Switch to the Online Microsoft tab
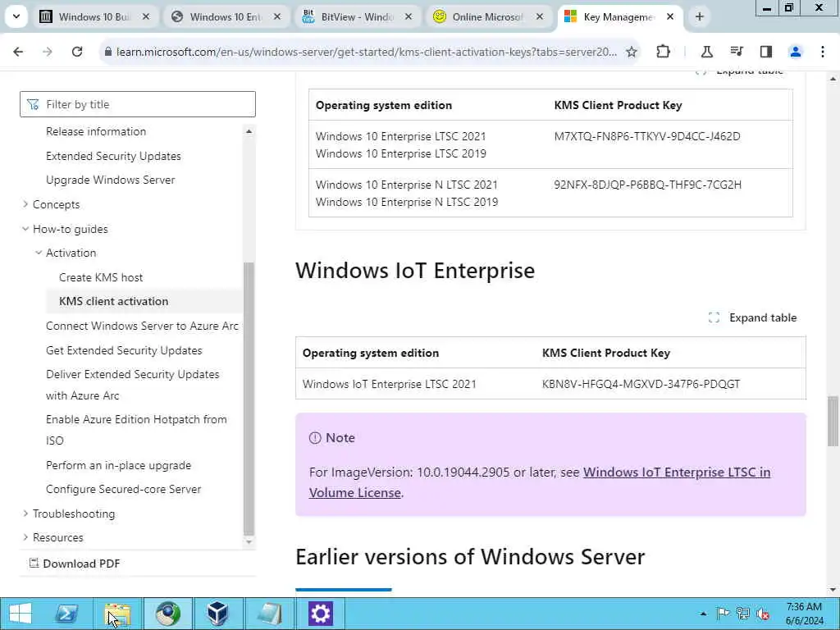The image size is (840, 630). (x=488, y=16)
